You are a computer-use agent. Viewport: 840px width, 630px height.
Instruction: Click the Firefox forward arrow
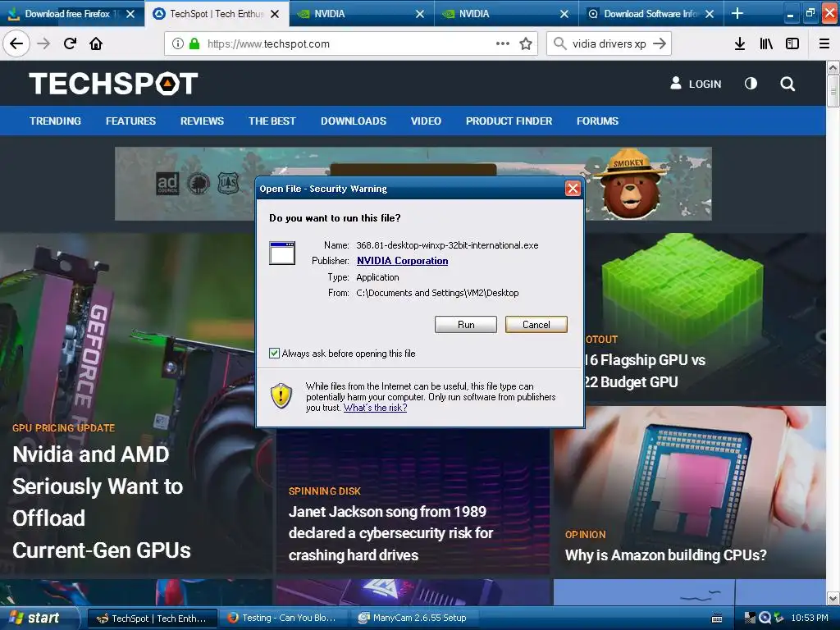(43, 43)
